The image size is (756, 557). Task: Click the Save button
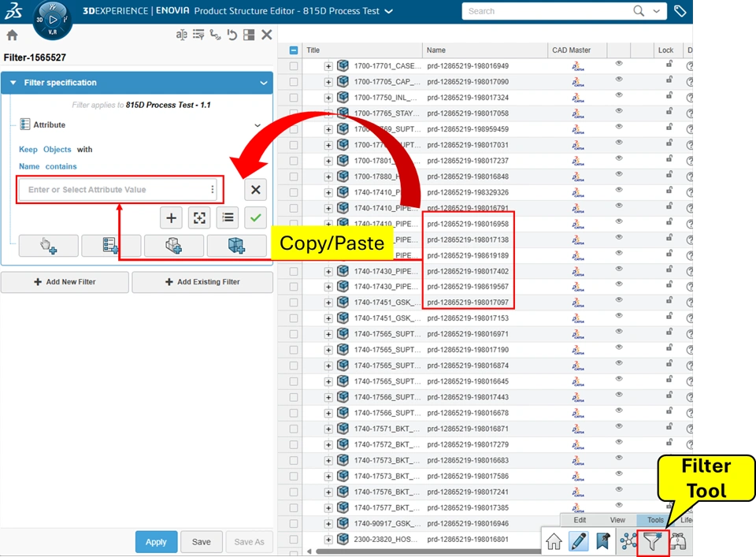tap(201, 542)
